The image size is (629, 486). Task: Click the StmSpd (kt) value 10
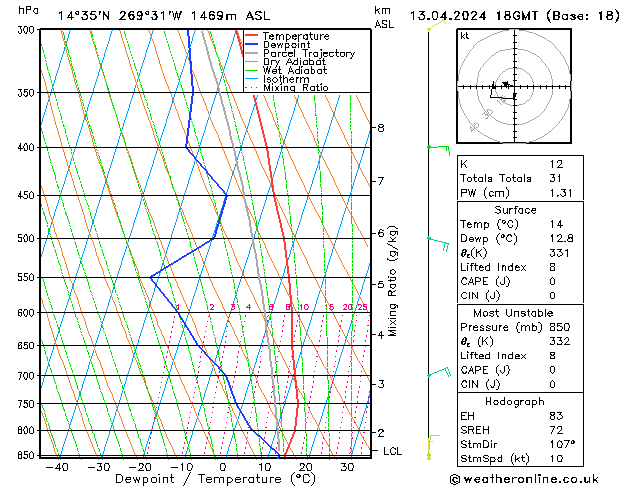(556, 458)
